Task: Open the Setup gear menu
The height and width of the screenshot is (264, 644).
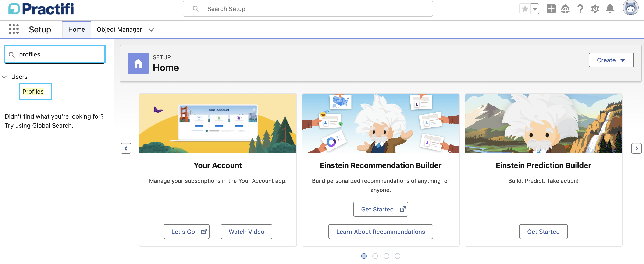Action: tap(595, 9)
